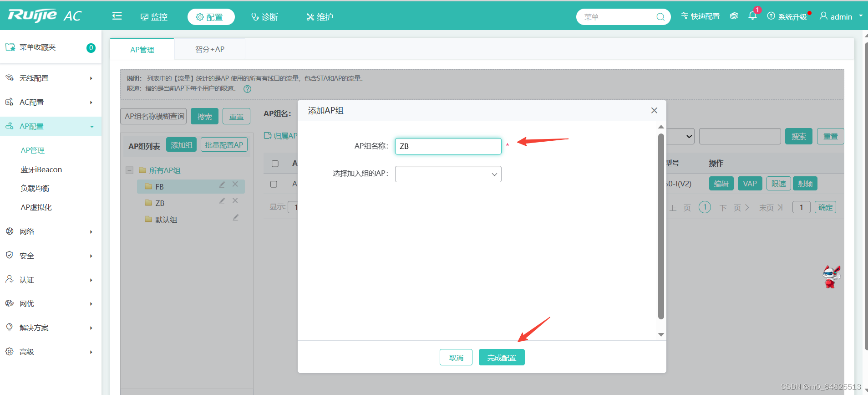Click 完成配置 to finish
Screen dimensions: 868x395
tap(502, 357)
